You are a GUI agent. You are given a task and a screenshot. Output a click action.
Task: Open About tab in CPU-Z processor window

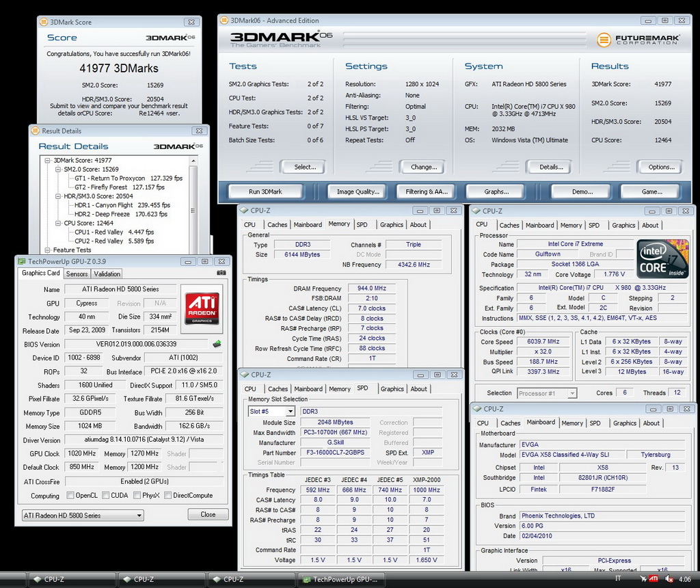click(650, 225)
